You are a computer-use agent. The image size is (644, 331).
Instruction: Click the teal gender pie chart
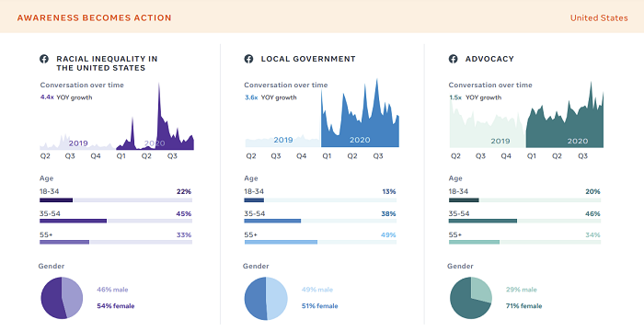(471, 298)
